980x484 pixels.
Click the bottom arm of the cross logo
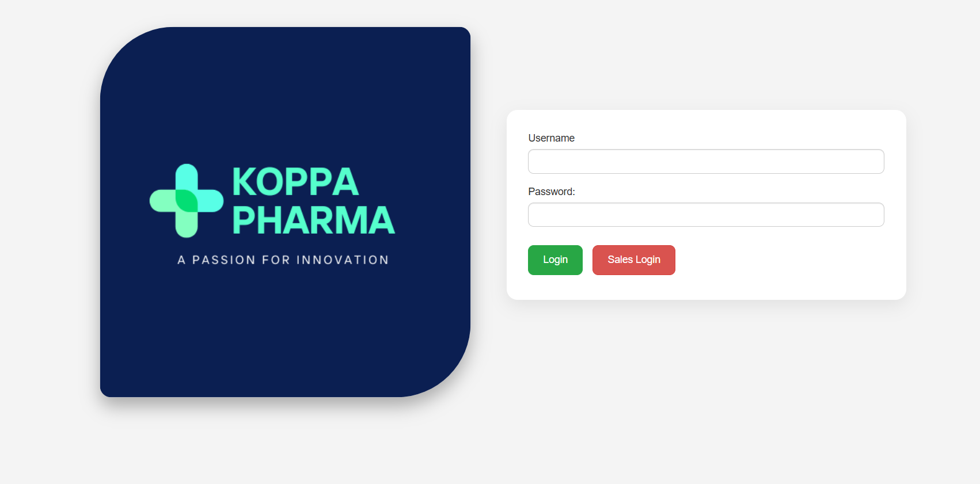coord(187,225)
